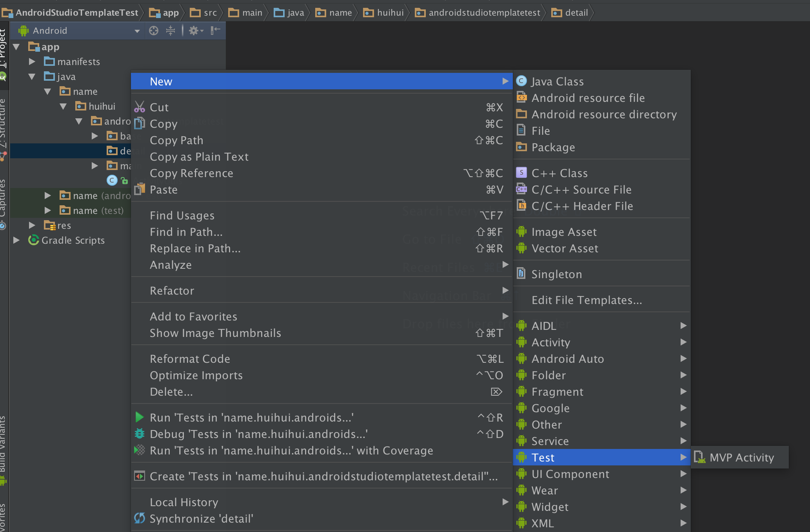Choose Copy Path

(x=321, y=140)
